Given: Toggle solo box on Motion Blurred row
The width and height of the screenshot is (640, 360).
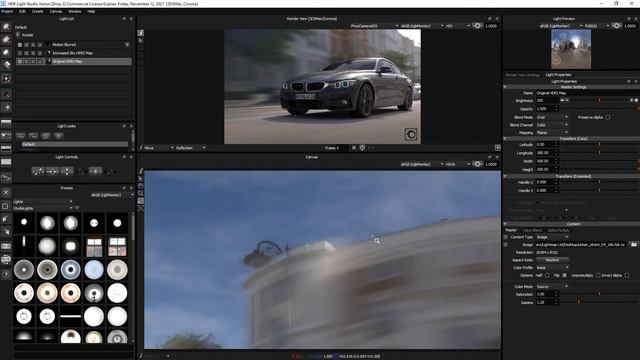Looking at the screenshot, I should click(27, 44).
